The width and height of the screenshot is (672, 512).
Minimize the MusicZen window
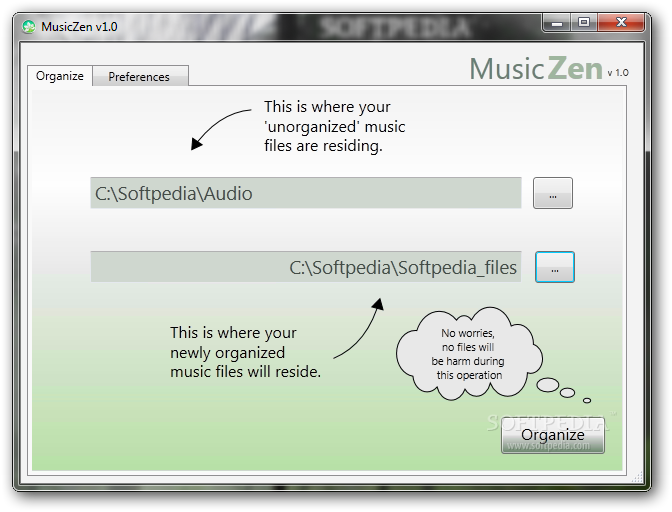click(557, 23)
